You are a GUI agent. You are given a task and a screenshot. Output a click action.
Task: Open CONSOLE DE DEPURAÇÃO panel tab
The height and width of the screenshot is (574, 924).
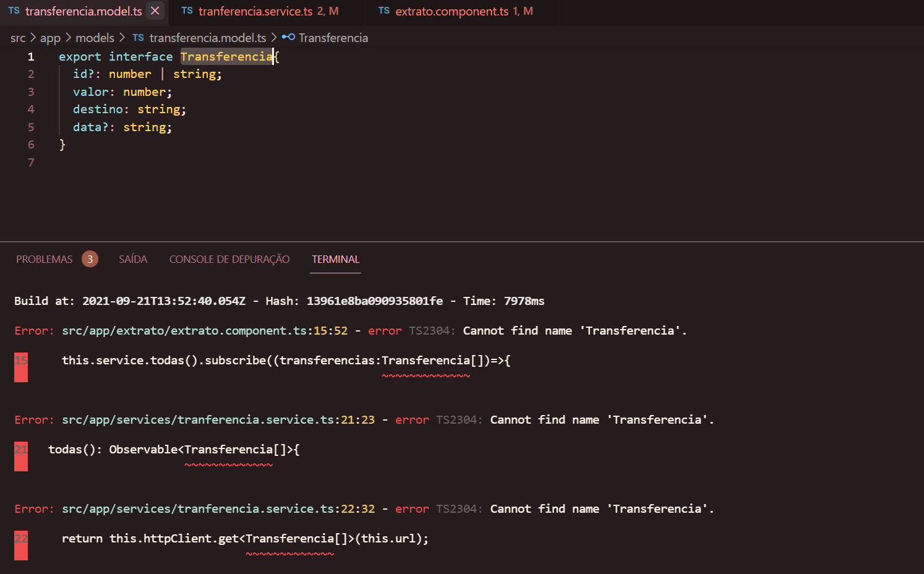point(229,259)
